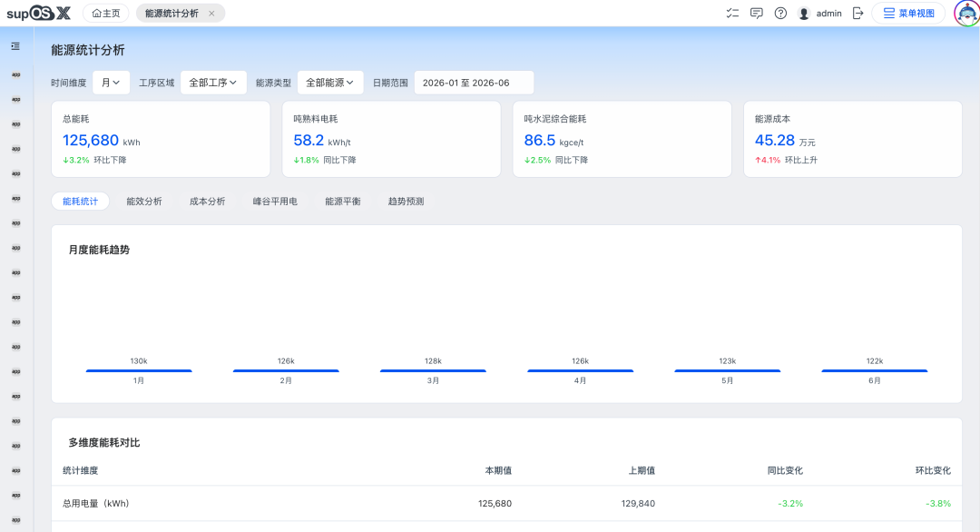
Task: Open the 时间维度 dropdown showing 月
Action: tap(112, 83)
